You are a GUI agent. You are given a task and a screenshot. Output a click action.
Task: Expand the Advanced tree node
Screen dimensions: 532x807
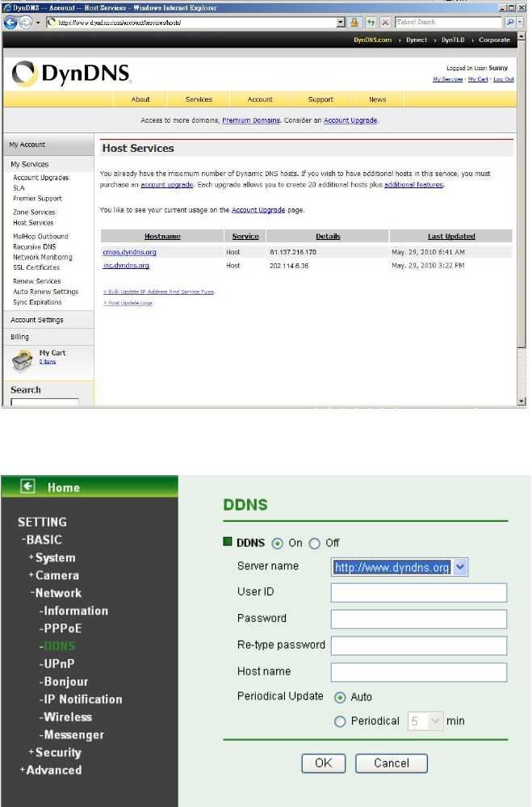[50, 770]
